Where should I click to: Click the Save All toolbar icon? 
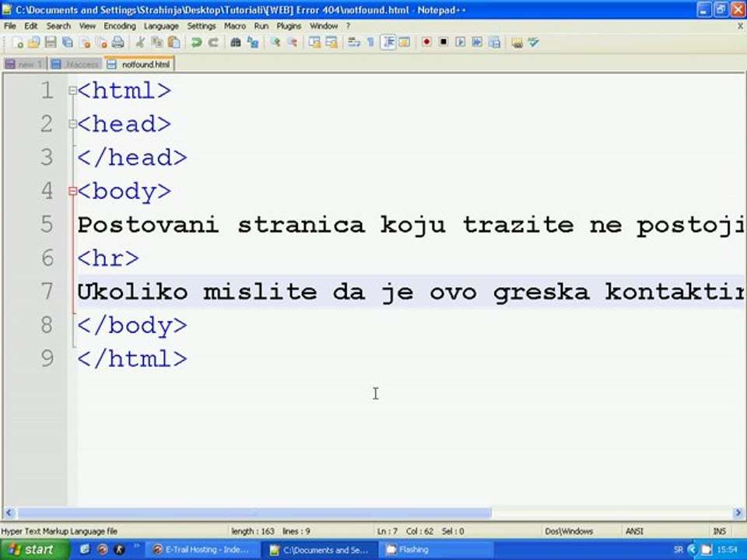(68, 42)
